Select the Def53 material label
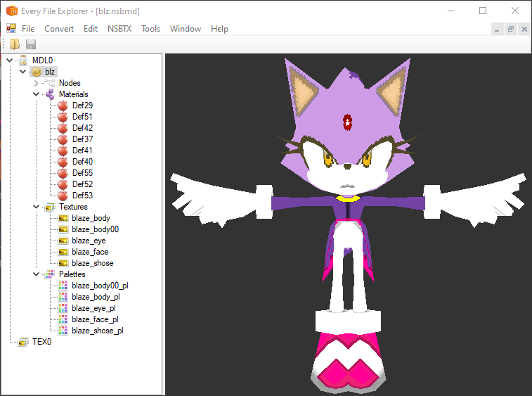The width and height of the screenshot is (532, 396). point(82,196)
